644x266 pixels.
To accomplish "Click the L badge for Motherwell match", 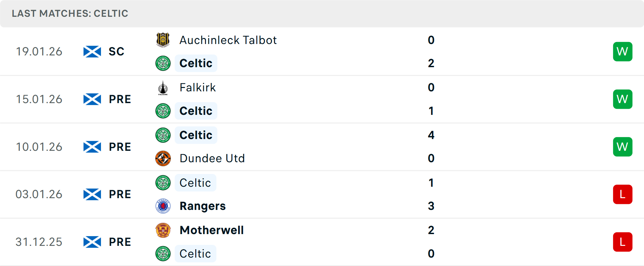I will point(623,242).
